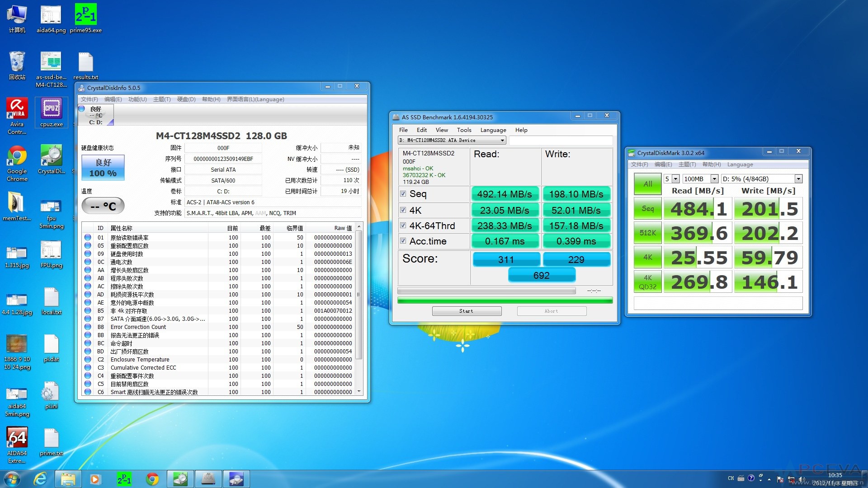Run All tests in CrystalDiskMark
Image resolution: width=868 pixels, height=488 pixels.
[648, 184]
